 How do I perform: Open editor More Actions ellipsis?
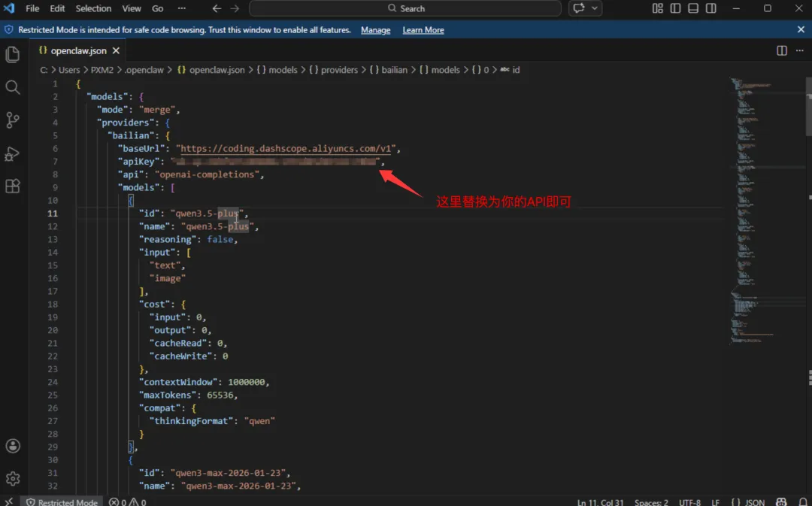[799, 50]
